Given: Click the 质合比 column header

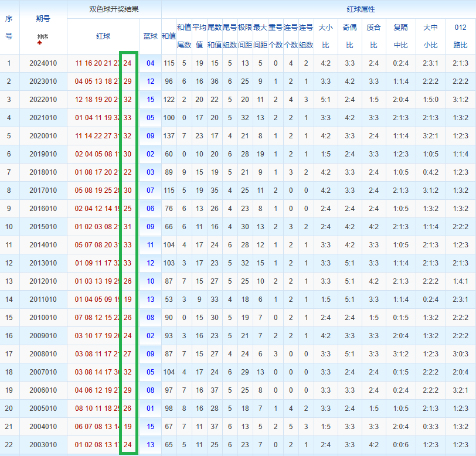Looking at the screenshot, I should pos(373,36).
